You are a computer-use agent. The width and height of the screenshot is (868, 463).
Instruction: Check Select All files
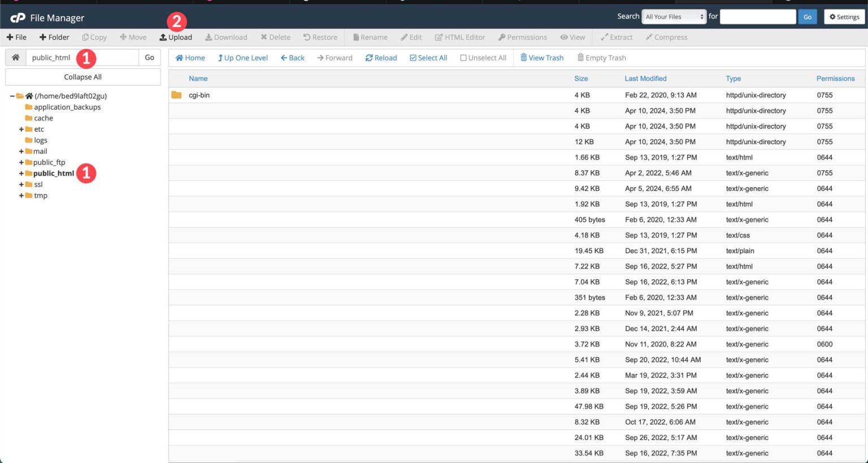coord(428,58)
